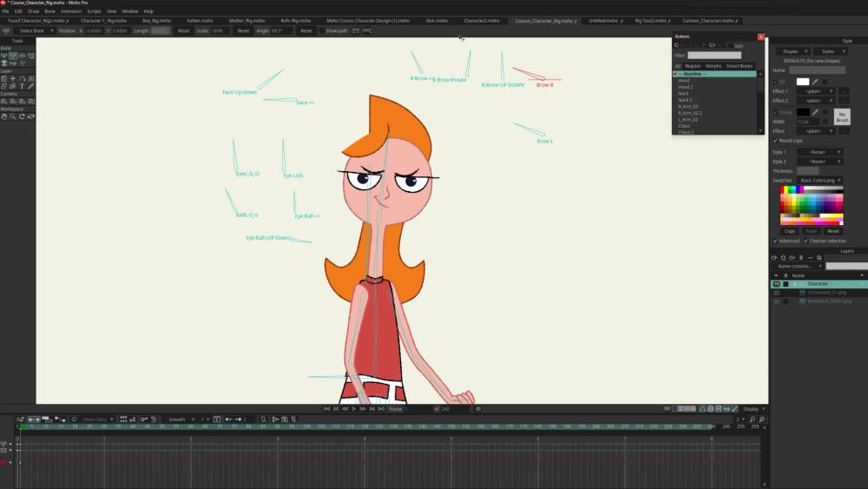Select the Transform Layer tool
Viewport: 868px width, 489px height.
pyautogui.click(x=3, y=79)
